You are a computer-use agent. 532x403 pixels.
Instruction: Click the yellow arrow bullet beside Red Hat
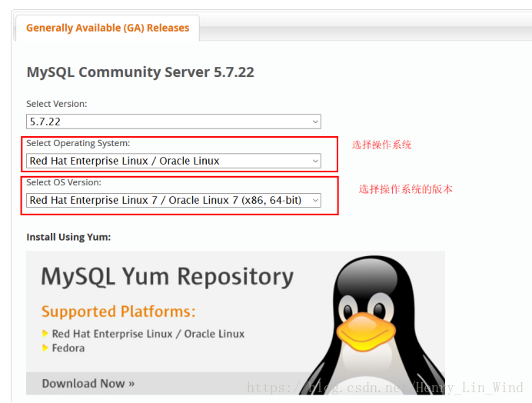coord(45,334)
